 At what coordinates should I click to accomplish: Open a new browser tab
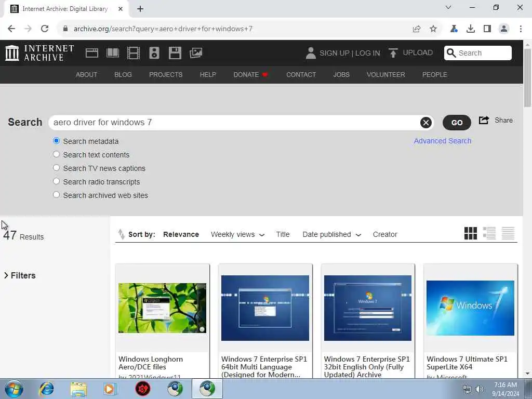click(140, 9)
